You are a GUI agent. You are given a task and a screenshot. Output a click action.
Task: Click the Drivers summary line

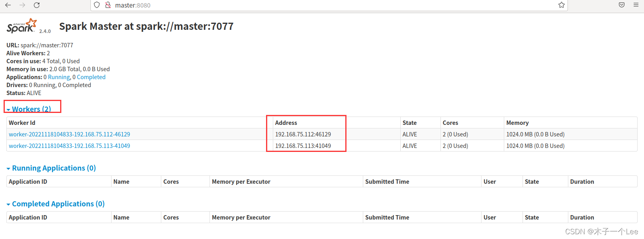[49, 85]
